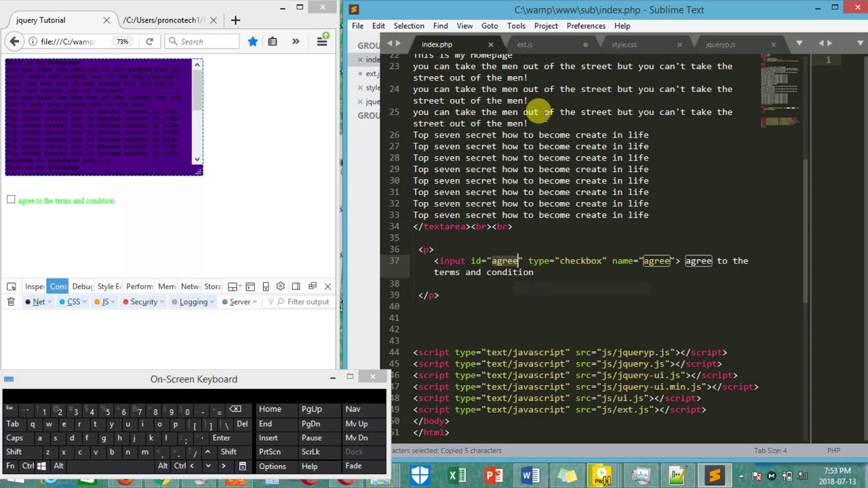Click the devtools element picker icon
Screen dimensions: 868x488
pyautogui.click(x=12, y=287)
